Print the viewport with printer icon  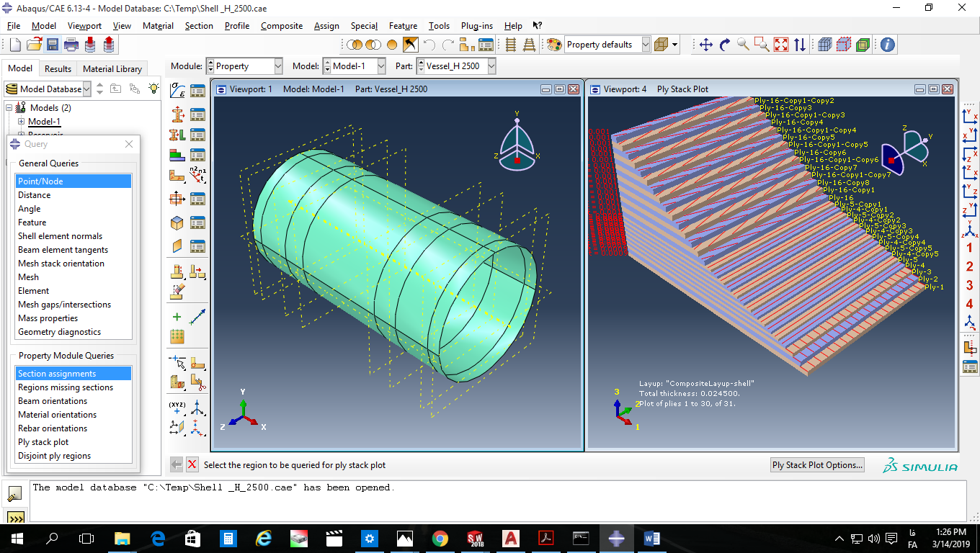[71, 45]
